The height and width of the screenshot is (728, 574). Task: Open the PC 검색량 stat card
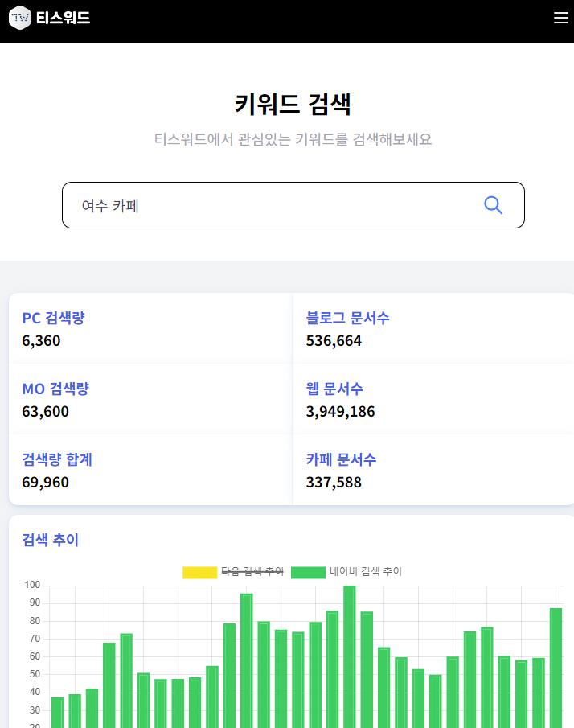coord(150,327)
